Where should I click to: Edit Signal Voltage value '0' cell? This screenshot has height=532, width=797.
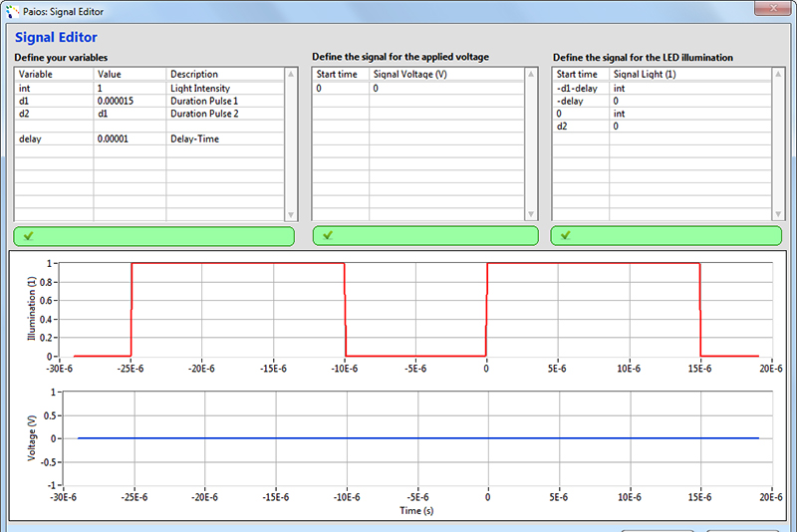click(446, 88)
